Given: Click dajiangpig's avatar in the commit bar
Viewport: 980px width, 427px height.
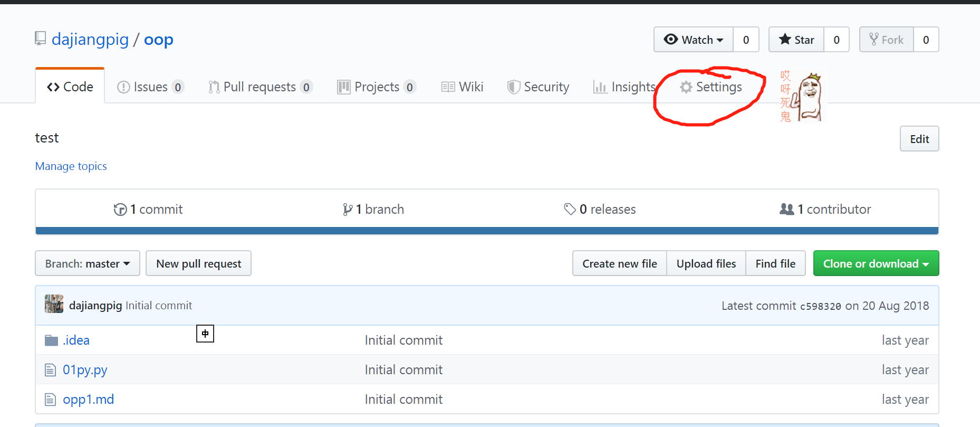Looking at the screenshot, I should coord(54,304).
